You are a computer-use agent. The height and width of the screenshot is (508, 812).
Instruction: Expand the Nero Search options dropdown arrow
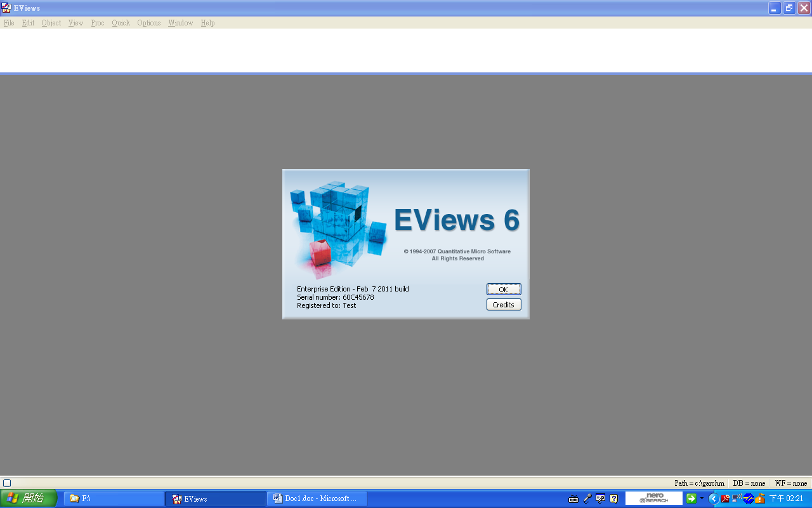(x=702, y=498)
